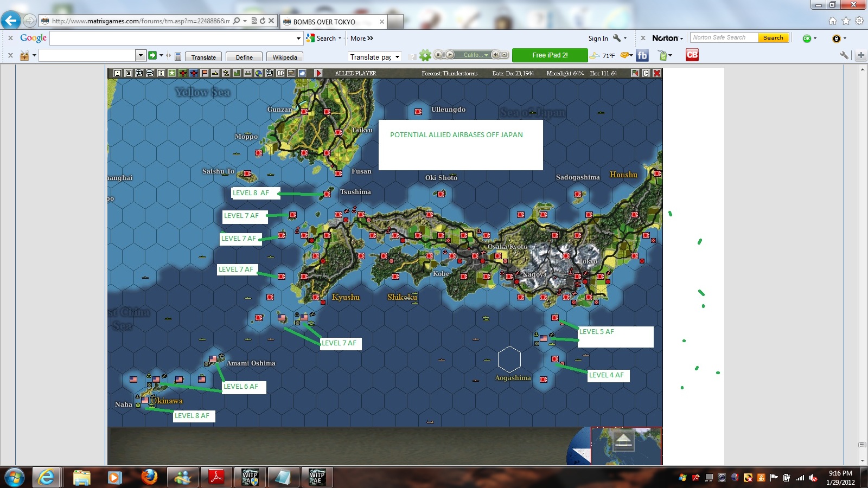Click the minimap thumbnail at bottom right

click(x=626, y=446)
